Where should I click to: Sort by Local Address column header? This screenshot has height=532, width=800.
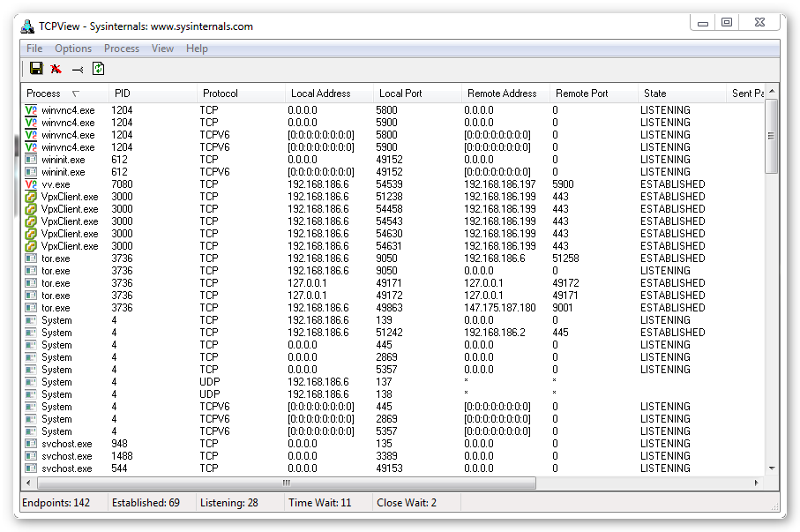[329, 94]
